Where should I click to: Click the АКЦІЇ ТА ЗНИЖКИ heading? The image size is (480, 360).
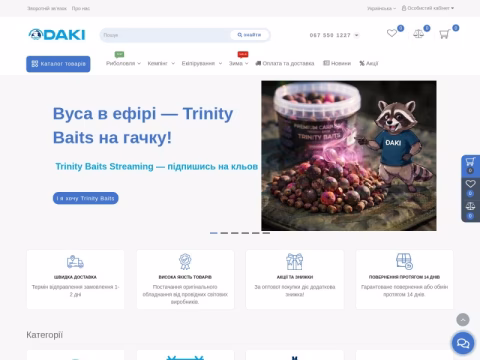coord(295,277)
